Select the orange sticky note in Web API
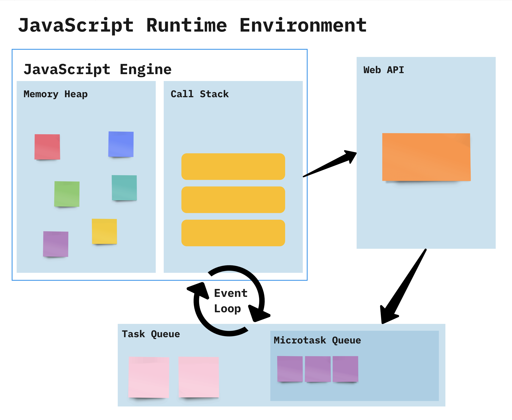 (426, 157)
